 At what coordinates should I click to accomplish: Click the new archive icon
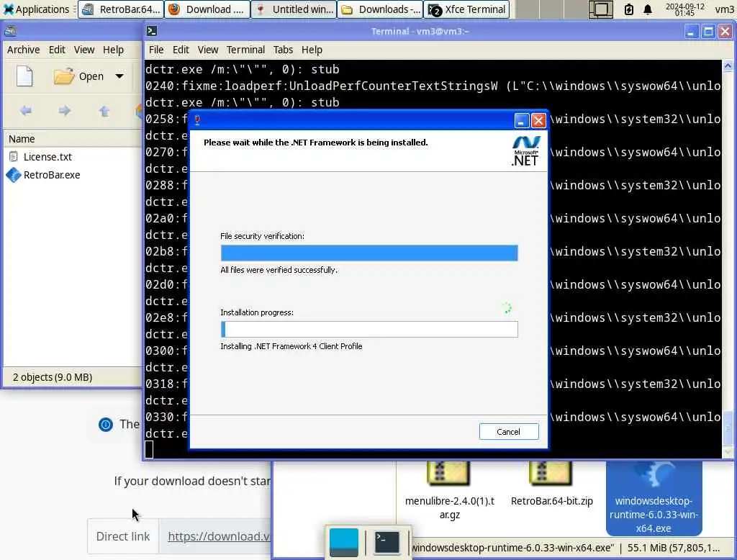(x=24, y=76)
